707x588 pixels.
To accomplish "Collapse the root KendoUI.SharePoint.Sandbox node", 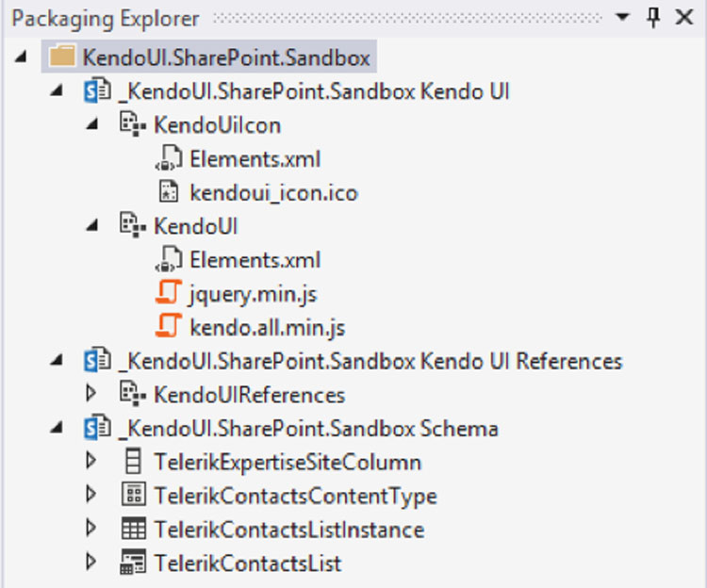I will 22,58.
